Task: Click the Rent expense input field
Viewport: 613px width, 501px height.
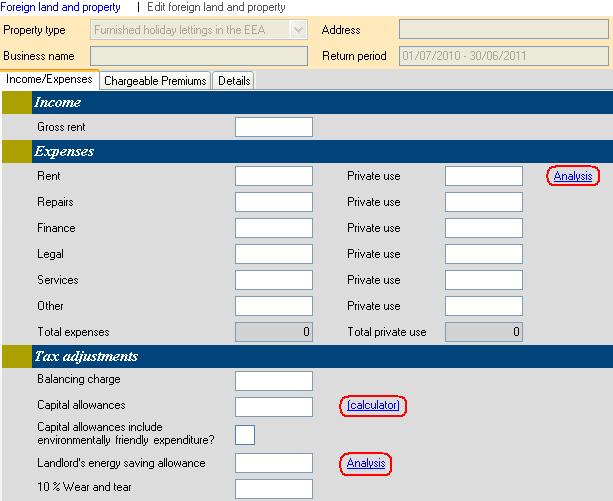Action: click(274, 176)
